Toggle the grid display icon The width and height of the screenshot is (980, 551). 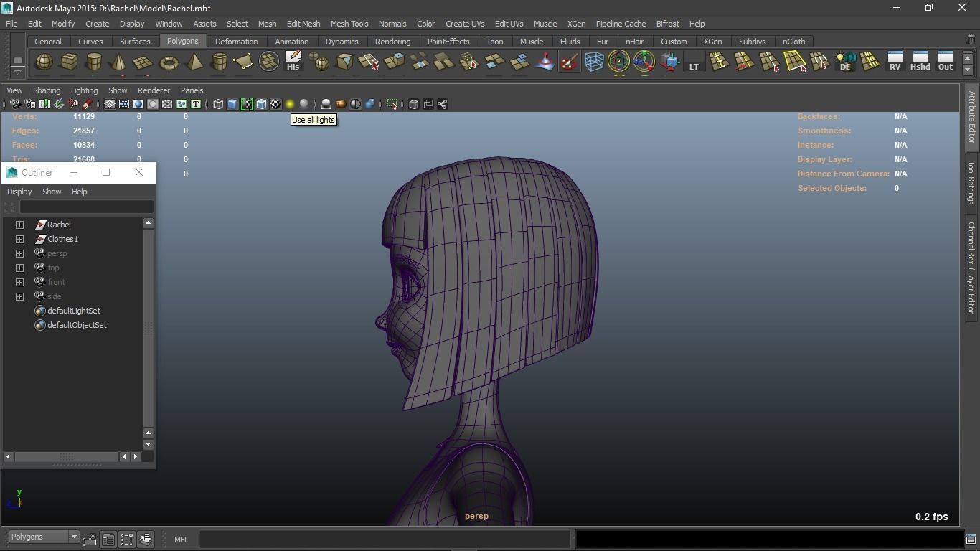(110, 104)
